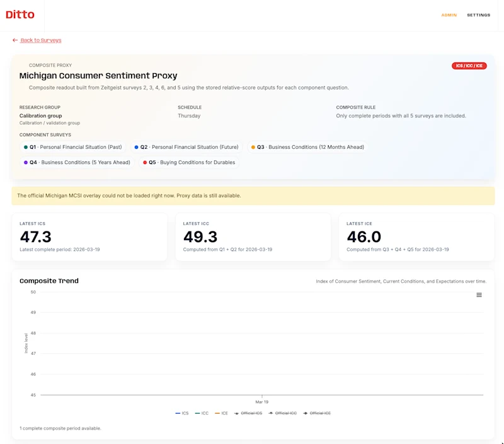Click the Michigan Consumer Sentiment Proxy heading
This screenshot has height=444, width=504.
[98, 76]
